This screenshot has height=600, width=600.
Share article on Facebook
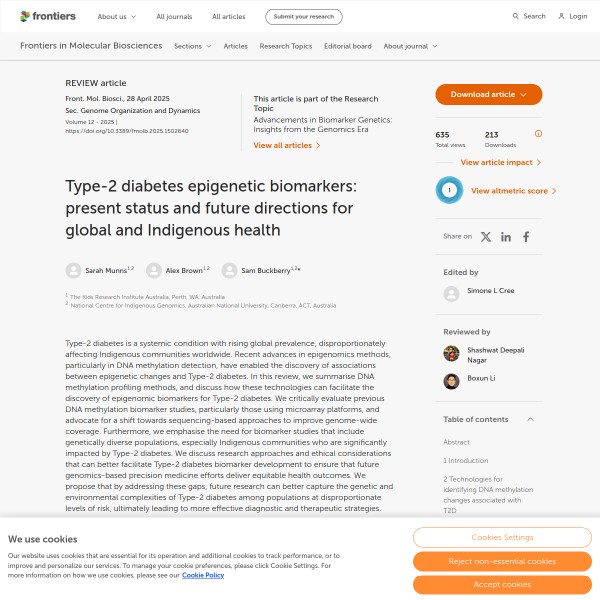(526, 237)
